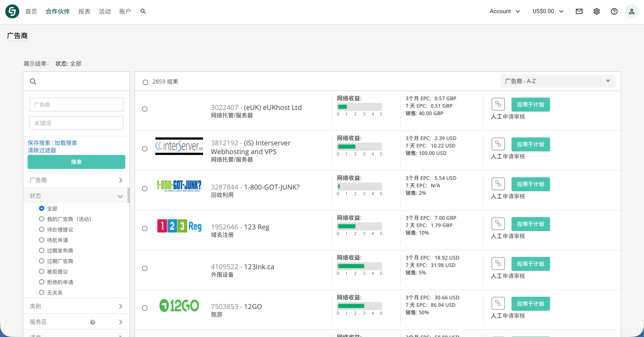Click the get-links icon for 123Ink.ca
The height and width of the screenshot is (337, 644).
(498, 263)
